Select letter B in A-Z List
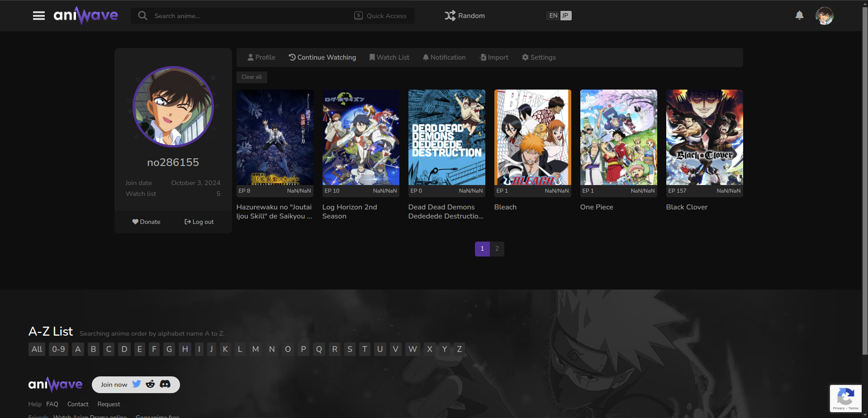The height and width of the screenshot is (418, 868). [94, 349]
